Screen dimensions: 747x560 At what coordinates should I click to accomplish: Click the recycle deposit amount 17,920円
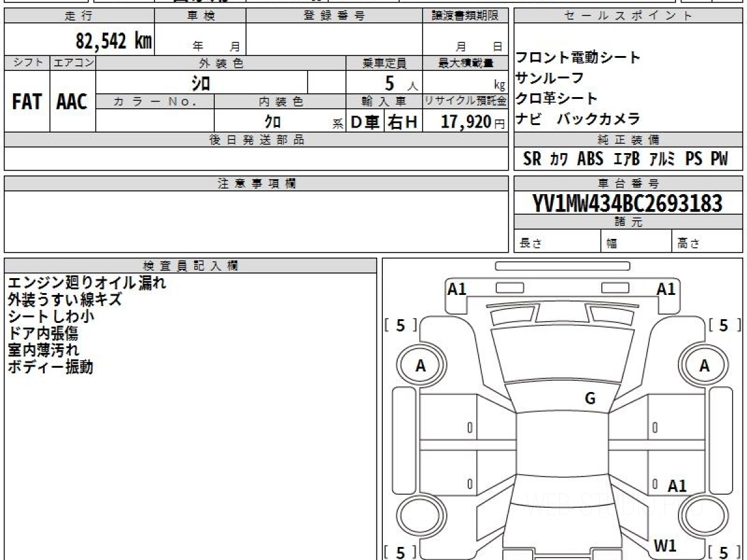point(472,122)
